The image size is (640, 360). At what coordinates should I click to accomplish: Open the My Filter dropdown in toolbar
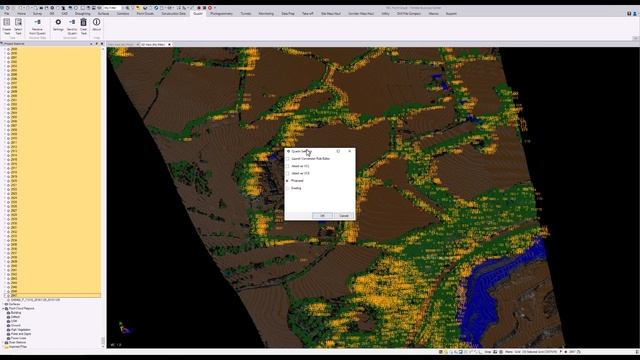(x=113, y=8)
